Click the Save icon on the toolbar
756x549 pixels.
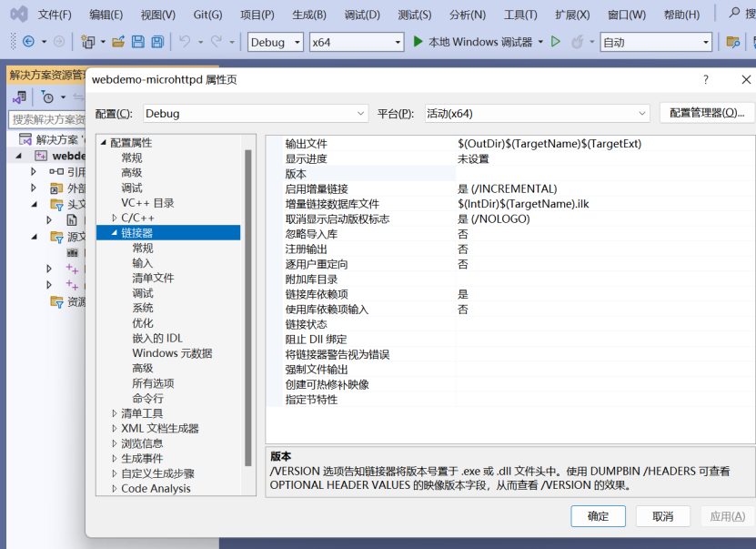tap(138, 42)
